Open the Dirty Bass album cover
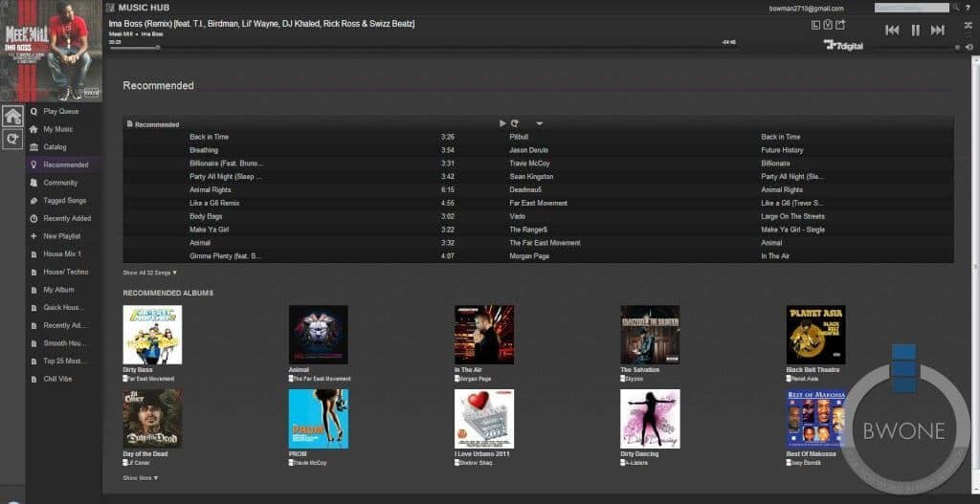The height and width of the screenshot is (504, 980). (152, 335)
